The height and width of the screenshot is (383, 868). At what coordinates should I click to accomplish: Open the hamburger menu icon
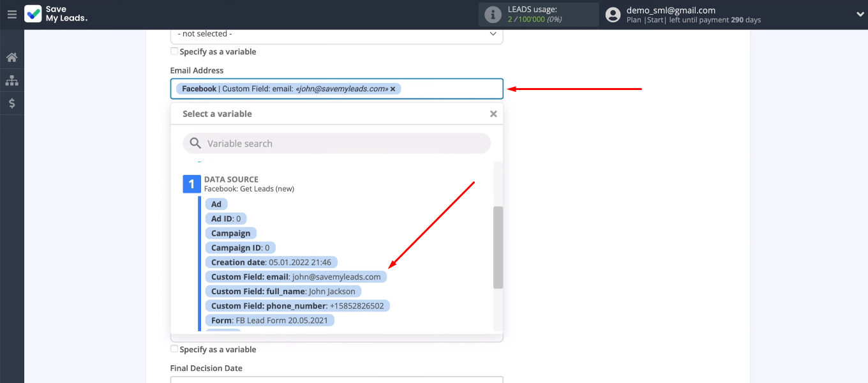[11, 14]
